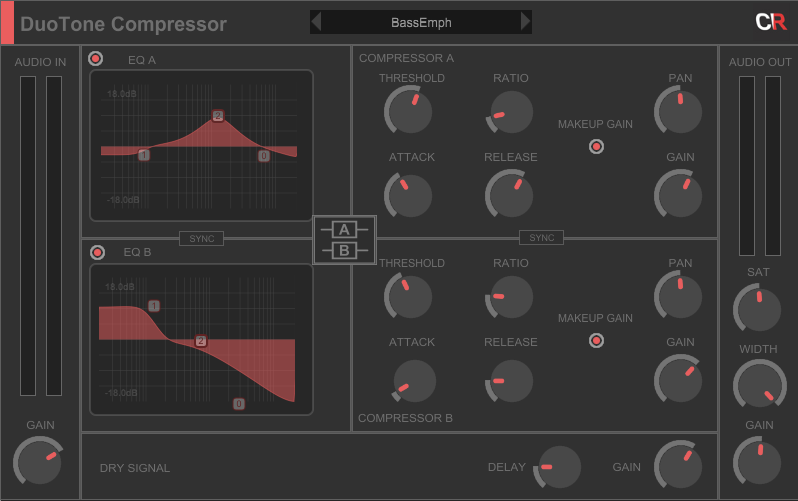Select EQ A band node 1
798x501 pixels.
pos(144,155)
